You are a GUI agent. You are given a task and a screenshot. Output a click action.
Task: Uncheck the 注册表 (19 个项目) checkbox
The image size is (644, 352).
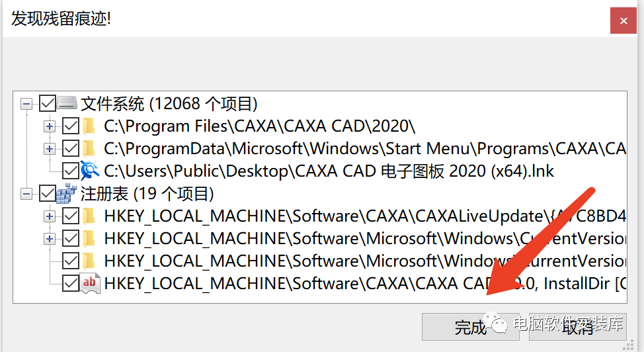tap(48, 193)
